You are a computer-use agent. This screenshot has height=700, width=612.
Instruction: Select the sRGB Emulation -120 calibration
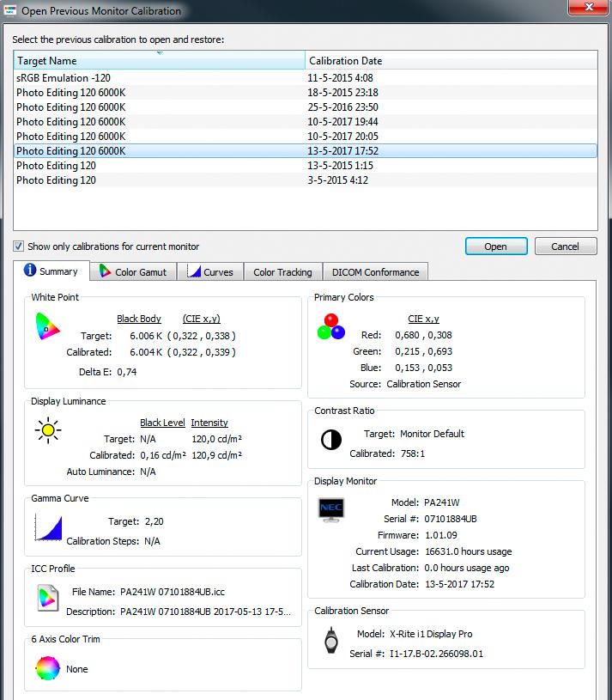(306, 77)
